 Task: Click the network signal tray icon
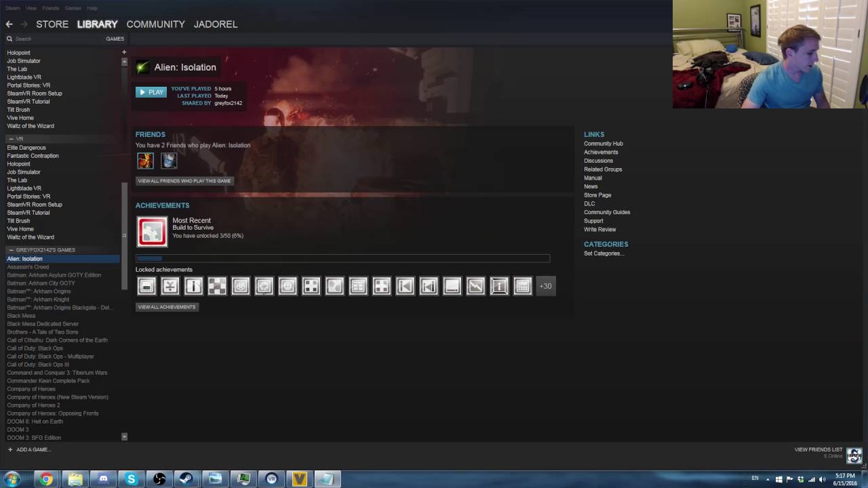coord(812,479)
